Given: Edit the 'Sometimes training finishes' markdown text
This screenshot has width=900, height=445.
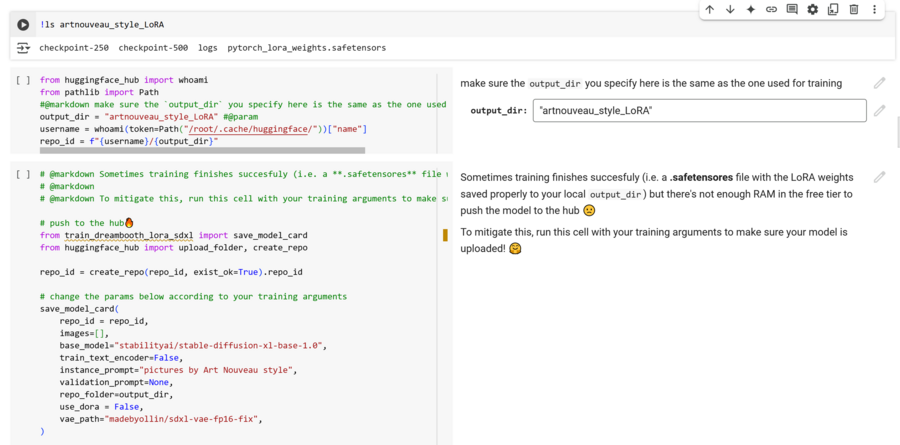Looking at the screenshot, I should coord(879,177).
